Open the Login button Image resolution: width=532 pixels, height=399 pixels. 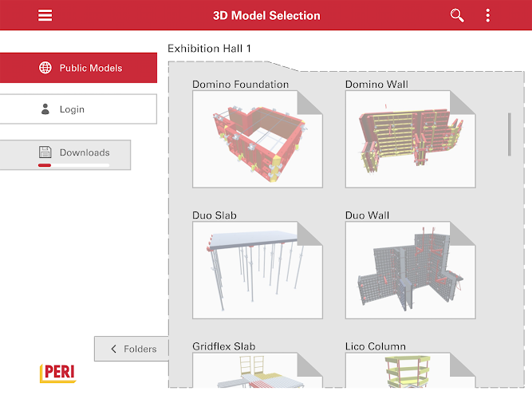tap(78, 109)
